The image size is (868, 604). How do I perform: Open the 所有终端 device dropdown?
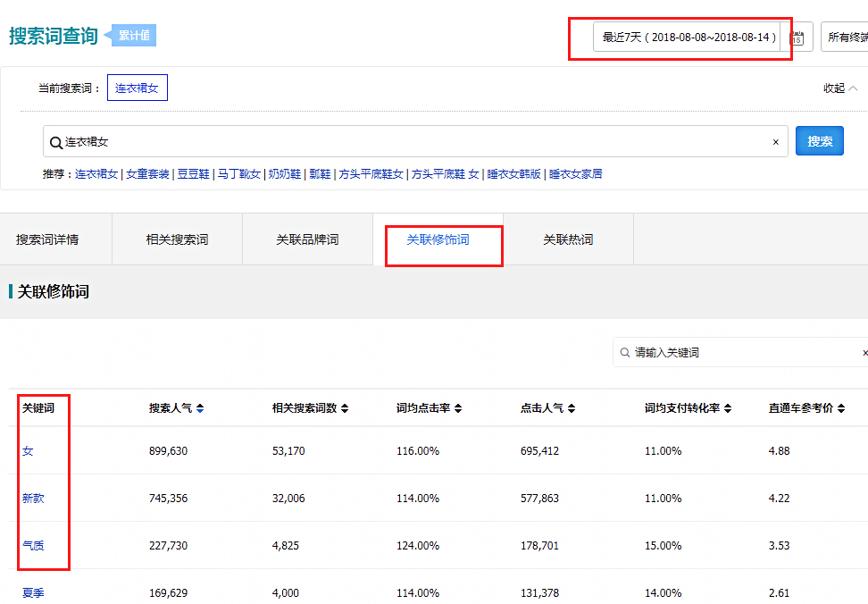(x=845, y=38)
